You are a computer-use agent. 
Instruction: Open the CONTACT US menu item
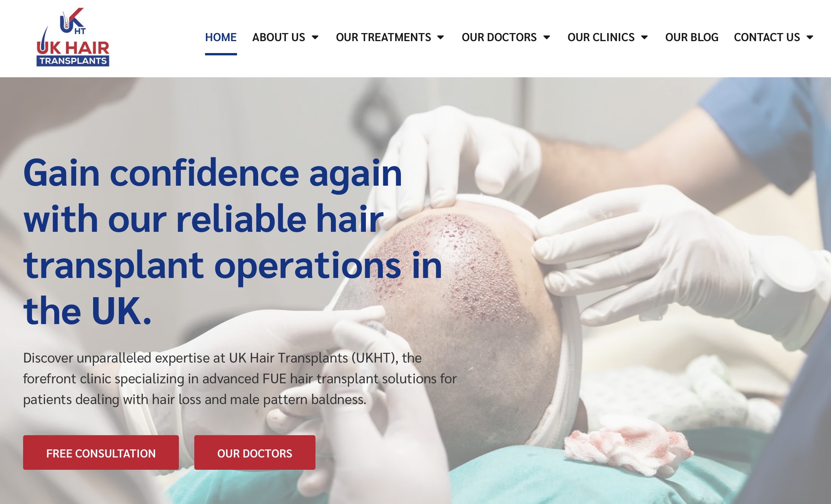(x=767, y=37)
